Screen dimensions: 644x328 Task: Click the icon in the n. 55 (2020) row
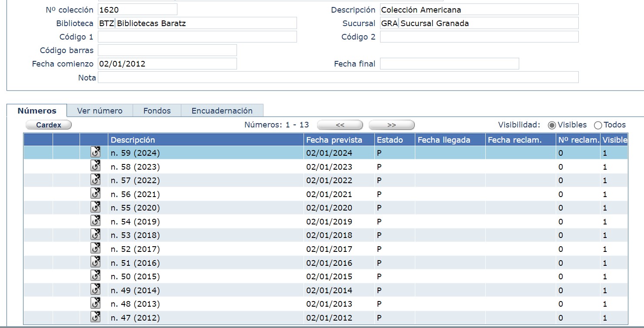95,207
